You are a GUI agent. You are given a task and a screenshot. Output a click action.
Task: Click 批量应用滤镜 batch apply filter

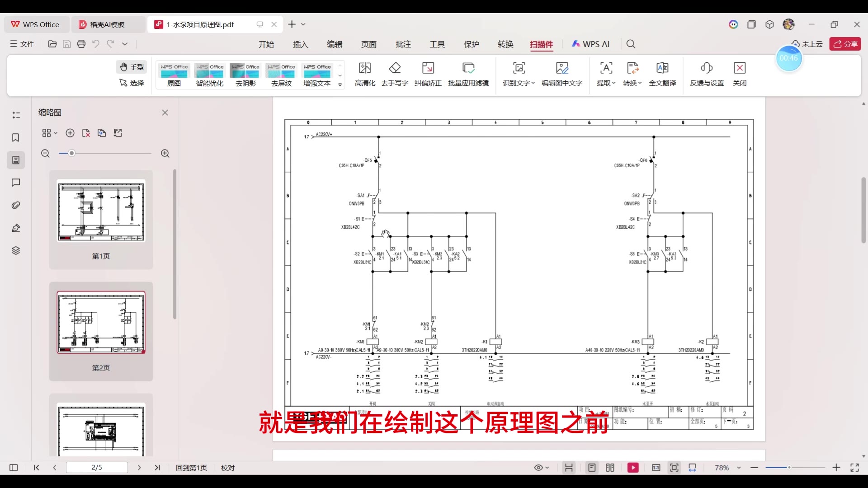(x=468, y=74)
